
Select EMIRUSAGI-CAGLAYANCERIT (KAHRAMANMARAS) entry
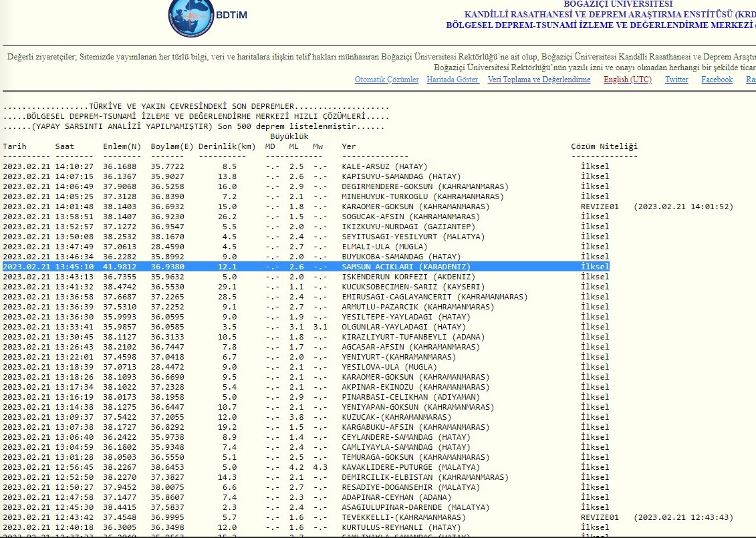click(x=435, y=297)
